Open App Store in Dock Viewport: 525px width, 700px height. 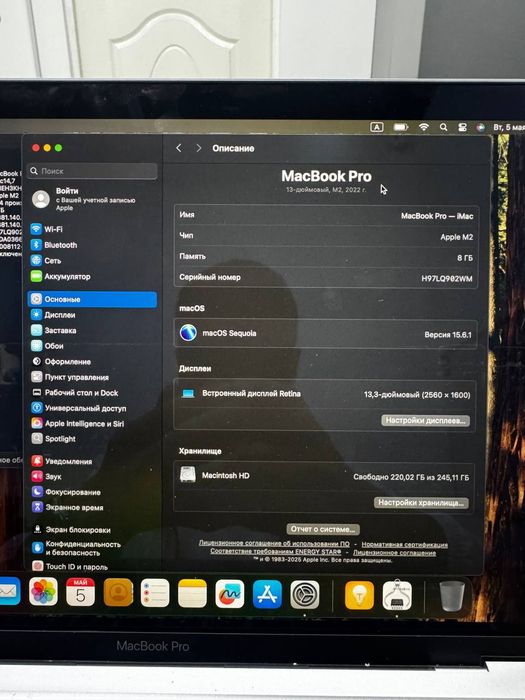[x=267, y=594]
